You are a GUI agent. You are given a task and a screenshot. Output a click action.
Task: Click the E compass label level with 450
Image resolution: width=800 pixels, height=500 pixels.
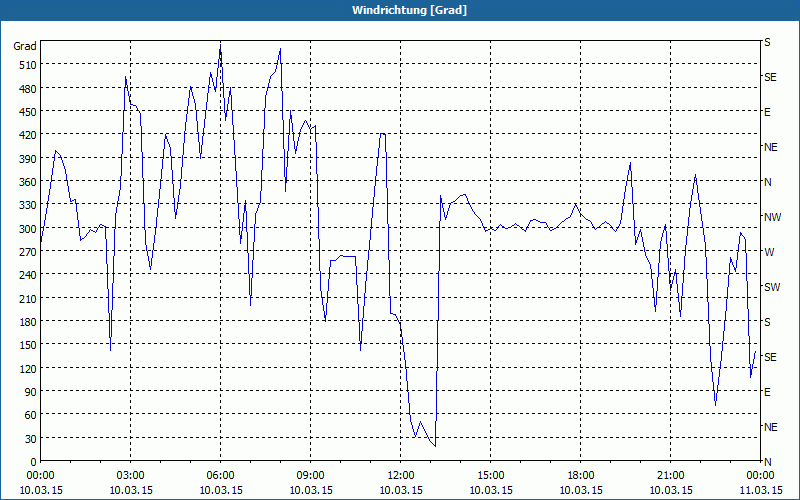pyautogui.click(x=767, y=112)
